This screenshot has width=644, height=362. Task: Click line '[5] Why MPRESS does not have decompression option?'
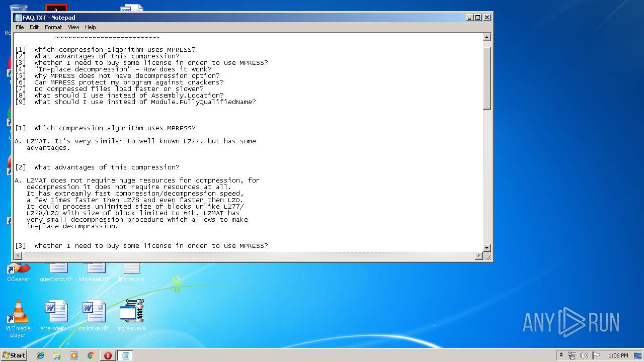[x=117, y=76]
